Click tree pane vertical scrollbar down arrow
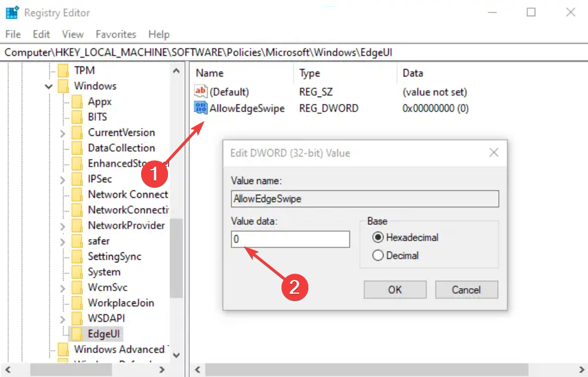Image resolution: width=588 pixels, height=377 pixels. pyautogui.click(x=176, y=355)
